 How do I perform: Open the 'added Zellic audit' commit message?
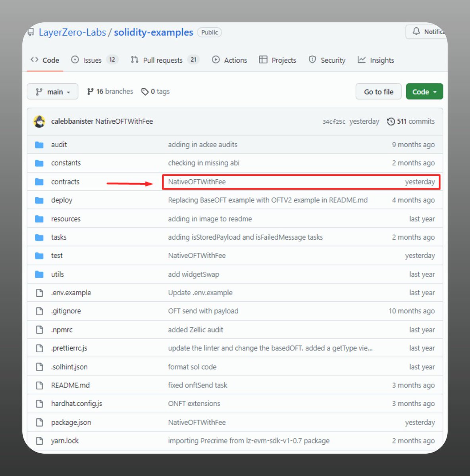coord(196,330)
